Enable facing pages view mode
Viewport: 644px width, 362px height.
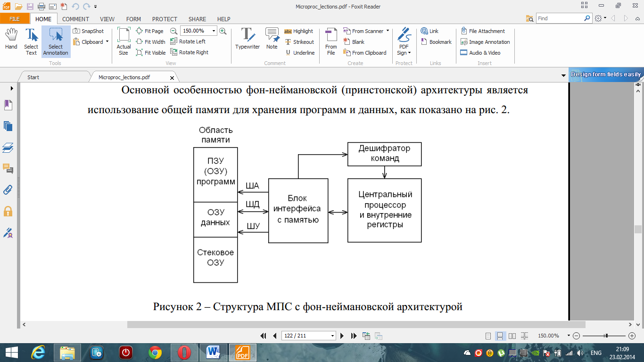(512, 336)
